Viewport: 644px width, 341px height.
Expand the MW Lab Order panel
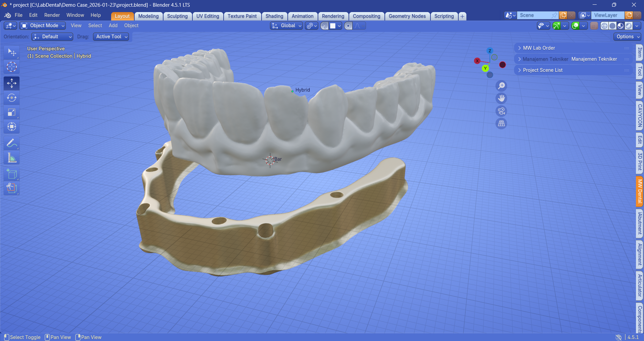[539, 48]
